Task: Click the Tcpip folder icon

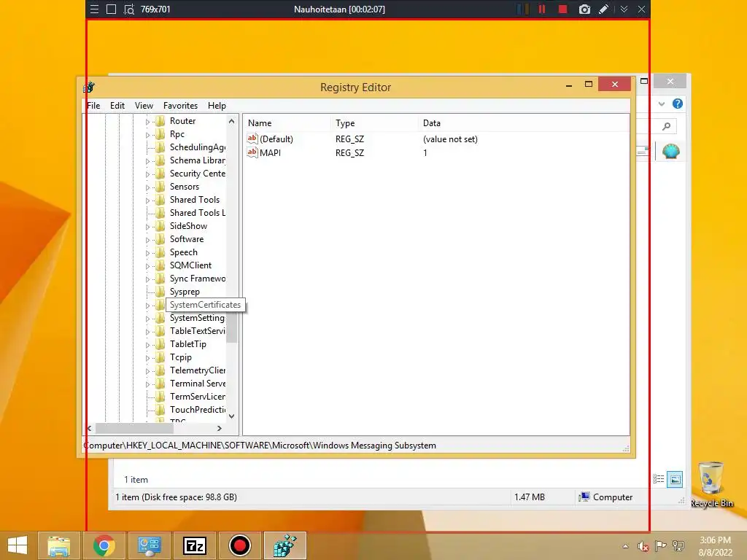Action: coord(160,357)
